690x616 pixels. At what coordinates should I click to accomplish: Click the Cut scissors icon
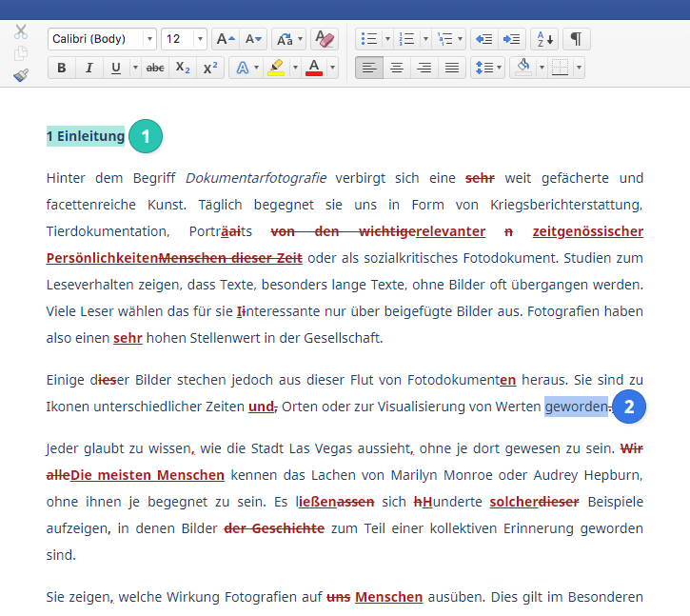click(x=21, y=31)
